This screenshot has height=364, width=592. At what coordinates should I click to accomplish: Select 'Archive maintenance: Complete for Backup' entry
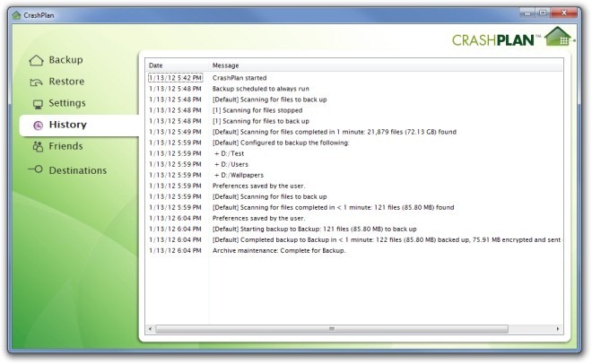(x=279, y=250)
